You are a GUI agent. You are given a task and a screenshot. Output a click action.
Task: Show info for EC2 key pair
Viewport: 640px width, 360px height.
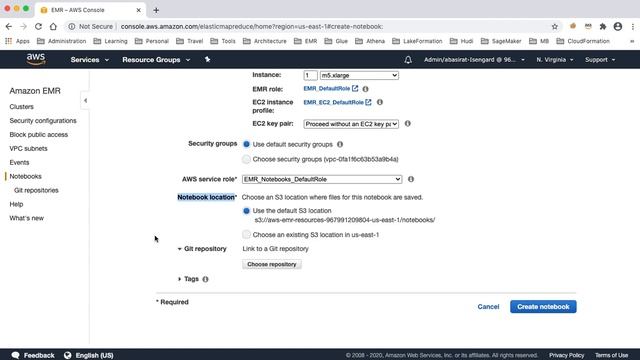(x=407, y=123)
